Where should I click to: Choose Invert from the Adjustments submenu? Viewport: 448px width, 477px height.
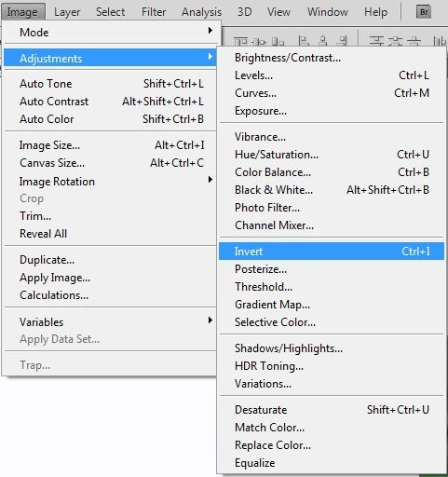pyautogui.click(x=332, y=252)
